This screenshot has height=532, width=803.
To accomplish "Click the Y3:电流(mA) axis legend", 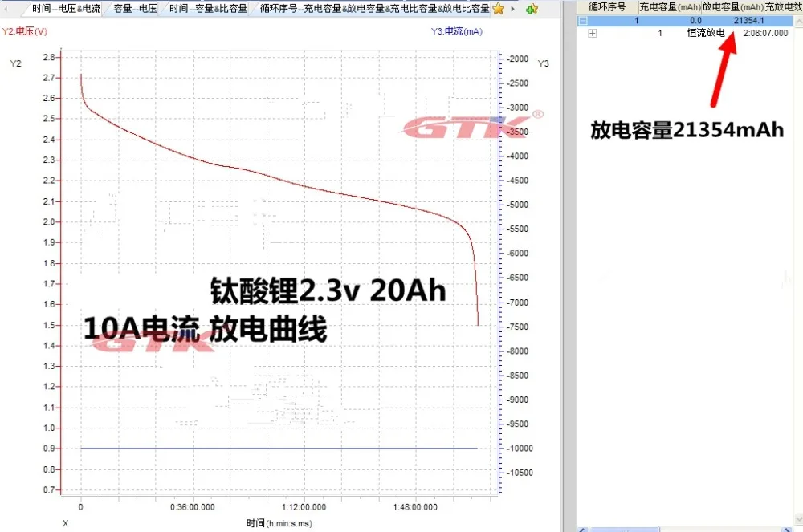I will click(457, 31).
